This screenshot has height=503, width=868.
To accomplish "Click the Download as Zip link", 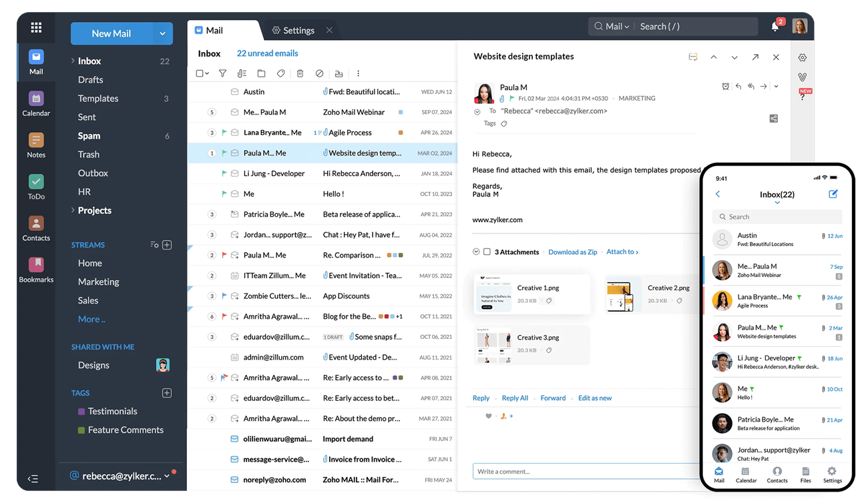I will point(572,251).
